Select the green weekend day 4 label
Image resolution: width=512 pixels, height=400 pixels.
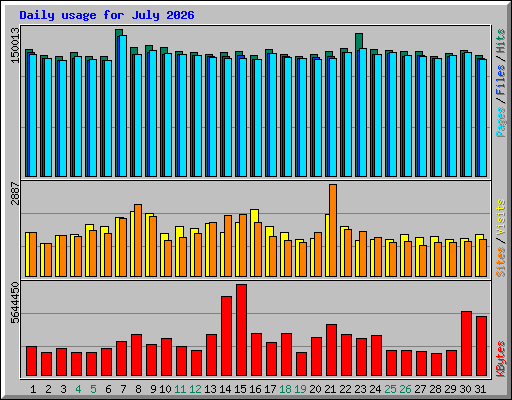[78, 389]
